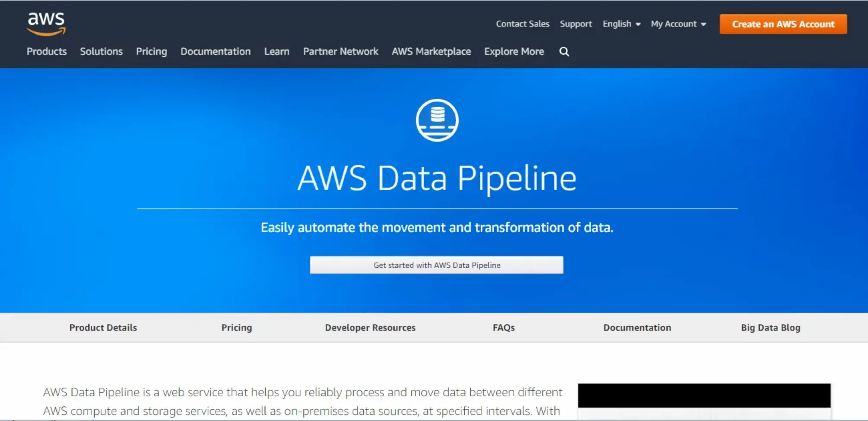The width and height of the screenshot is (868, 421).
Task: Open the AWS Marketplace menu
Action: click(x=431, y=52)
